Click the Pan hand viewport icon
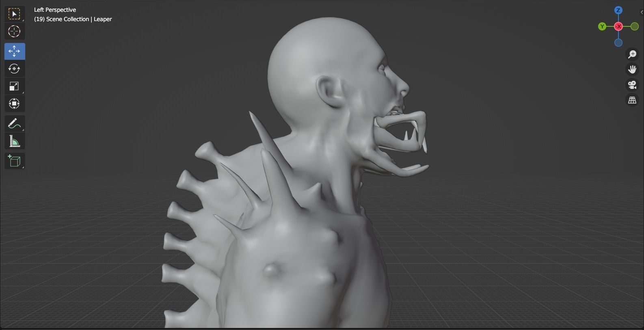This screenshot has height=330, width=644. (632, 69)
